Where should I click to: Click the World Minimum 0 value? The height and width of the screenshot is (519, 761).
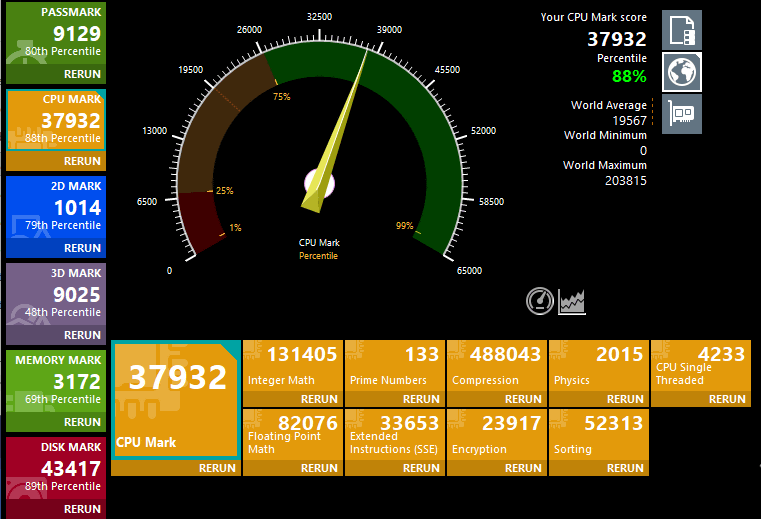click(643, 151)
